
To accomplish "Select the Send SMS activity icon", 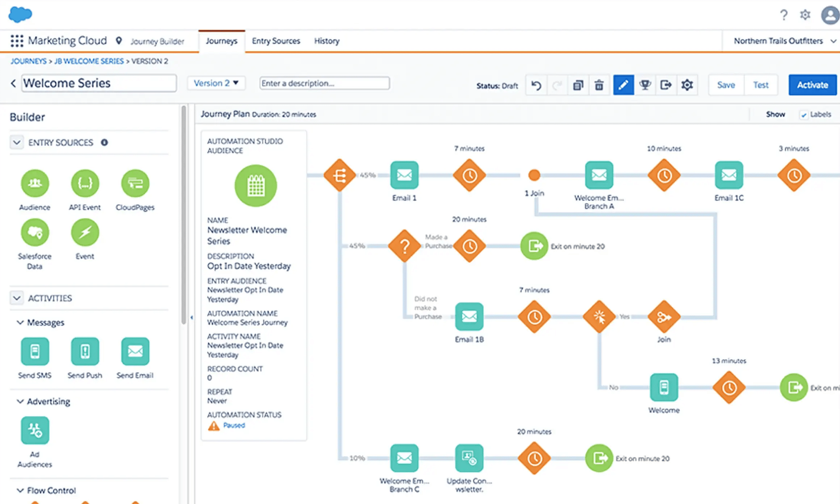I will (35, 351).
